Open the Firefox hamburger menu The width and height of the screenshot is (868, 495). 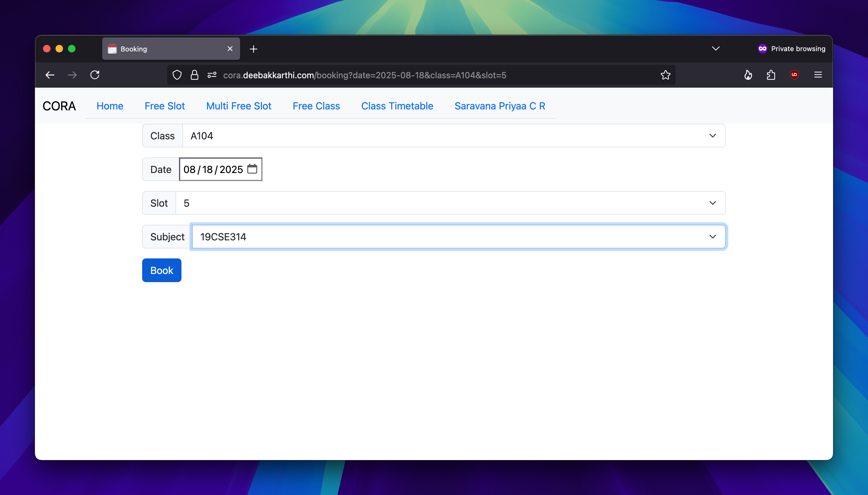pos(818,75)
